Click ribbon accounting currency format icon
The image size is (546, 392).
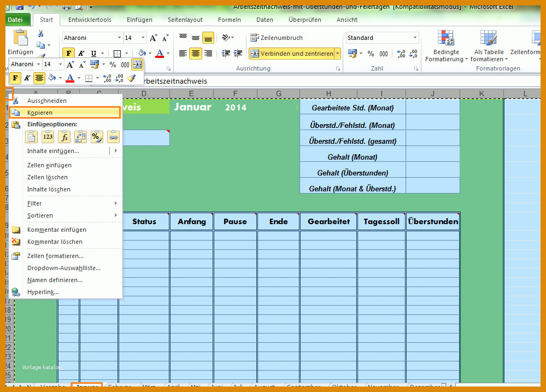[x=353, y=54]
